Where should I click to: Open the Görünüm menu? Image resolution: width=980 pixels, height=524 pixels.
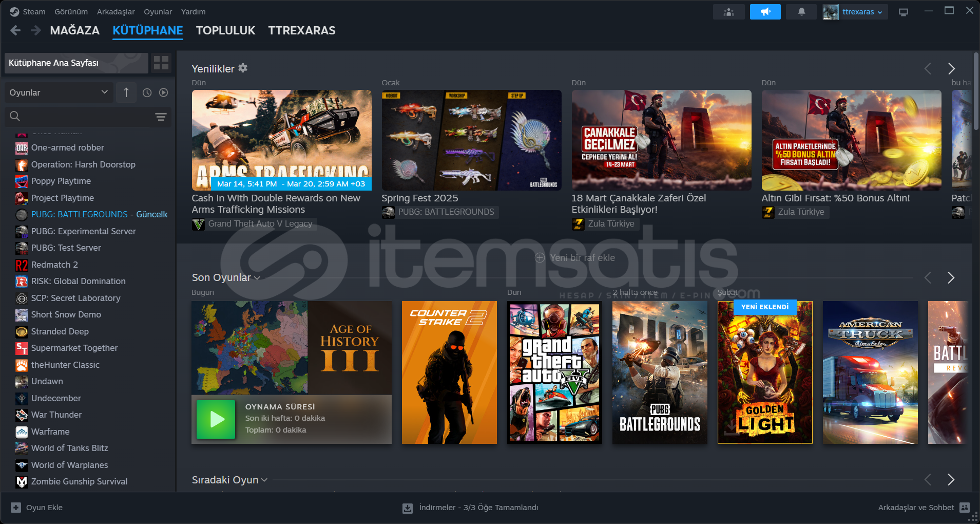(x=71, y=11)
